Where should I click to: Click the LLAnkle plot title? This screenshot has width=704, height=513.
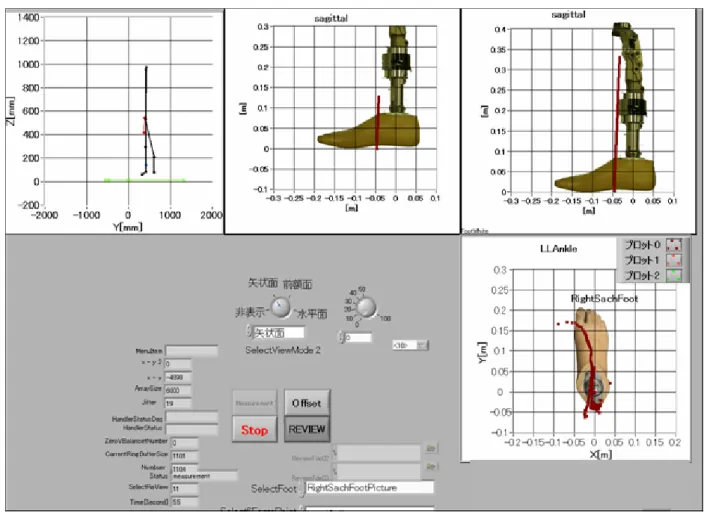(x=559, y=249)
